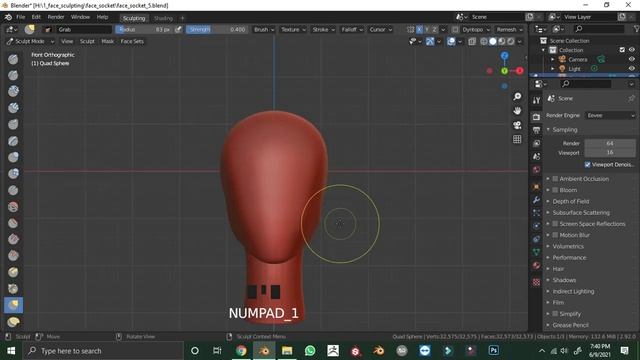Click the Grab brush name field

coord(84,29)
